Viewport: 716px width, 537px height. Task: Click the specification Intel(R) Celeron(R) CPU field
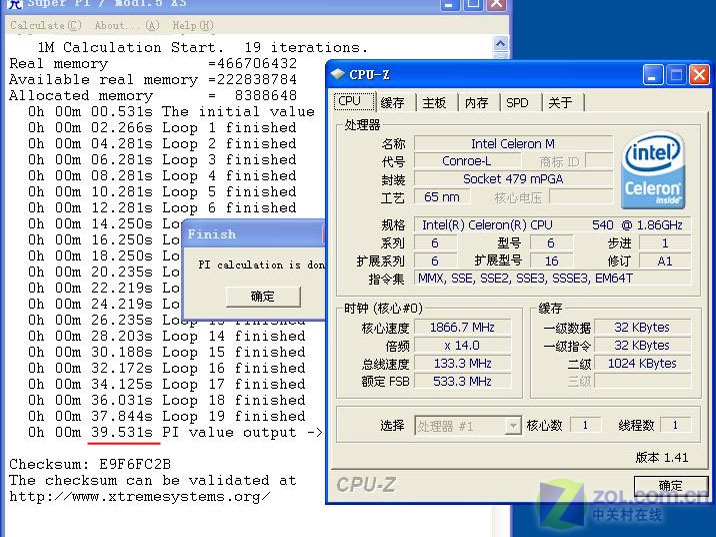[x=553, y=225]
